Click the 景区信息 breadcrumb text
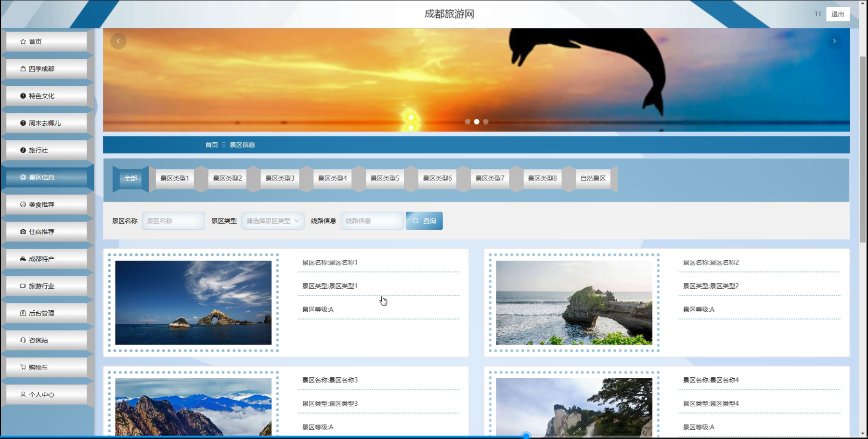 [x=242, y=145]
